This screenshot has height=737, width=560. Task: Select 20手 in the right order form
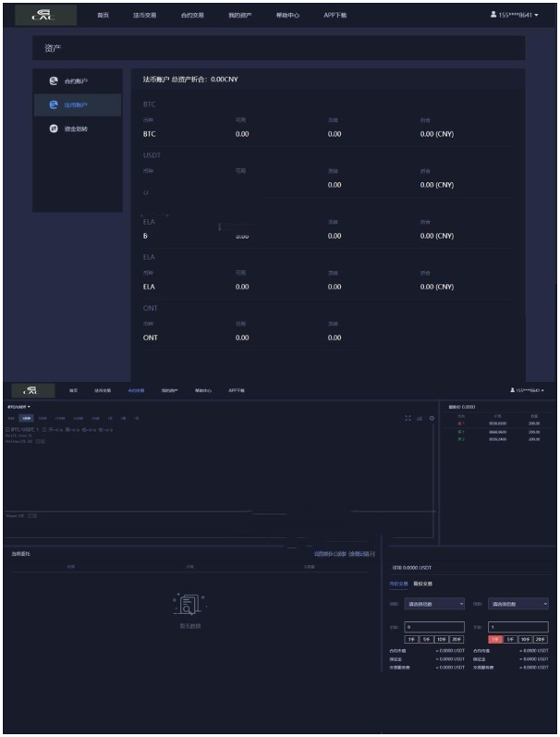click(x=540, y=639)
